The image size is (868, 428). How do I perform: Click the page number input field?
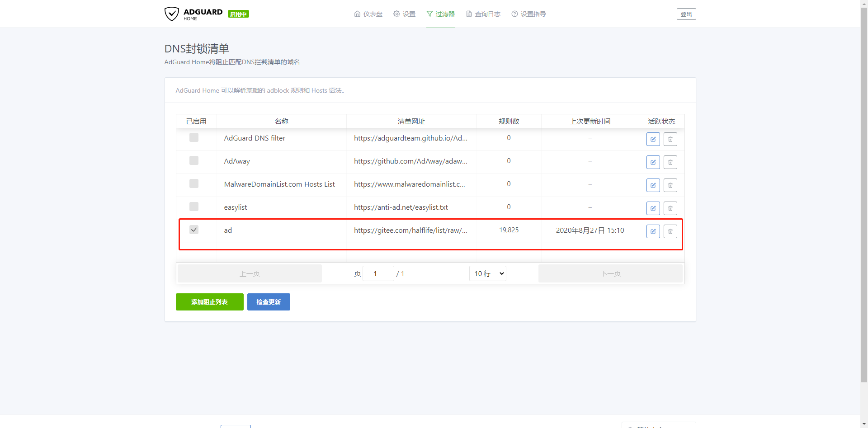pyautogui.click(x=378, y=273)
